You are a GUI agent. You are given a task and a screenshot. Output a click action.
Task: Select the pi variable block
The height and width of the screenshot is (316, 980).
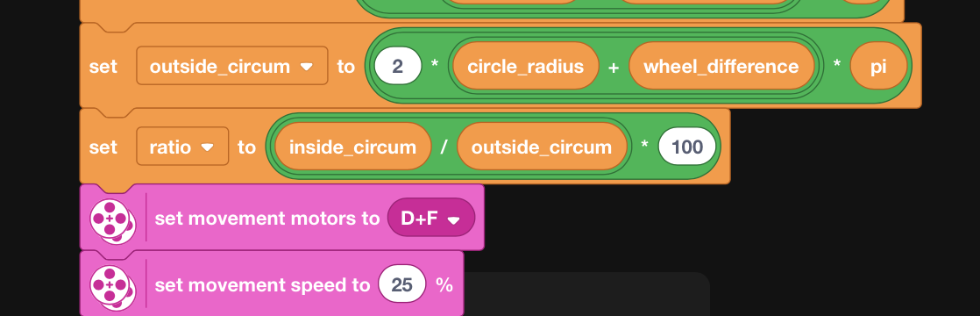pos(878,66)
